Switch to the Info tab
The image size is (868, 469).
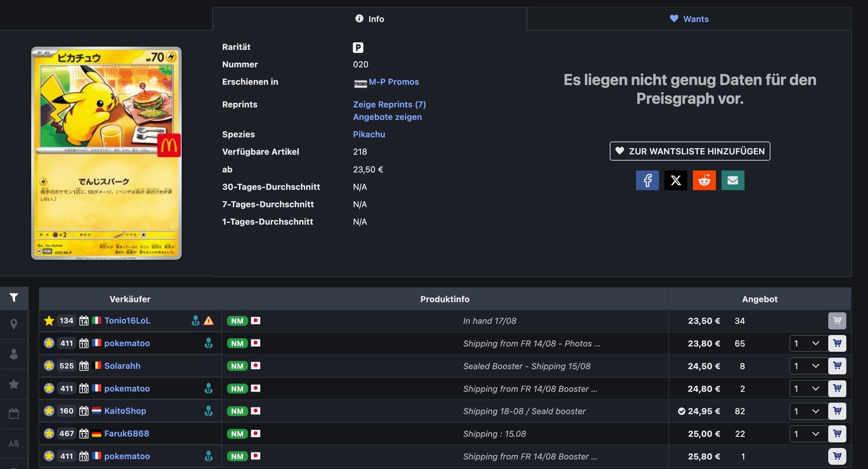pyautogui.click(x=369, y=19)
